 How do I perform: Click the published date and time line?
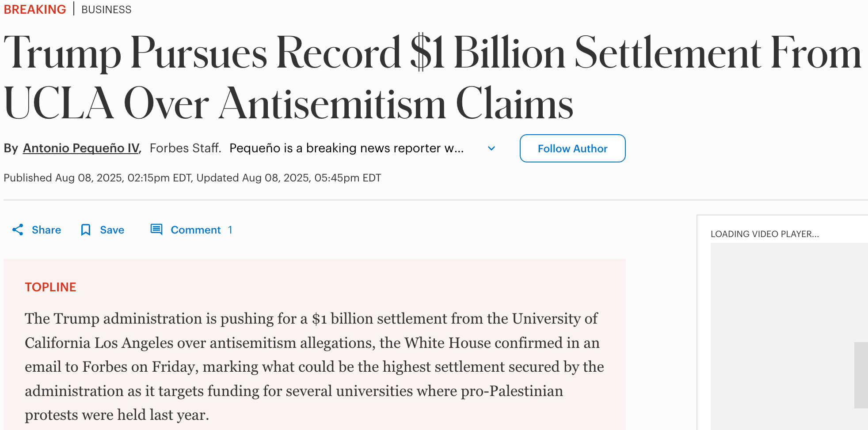[x=192, y=177]
